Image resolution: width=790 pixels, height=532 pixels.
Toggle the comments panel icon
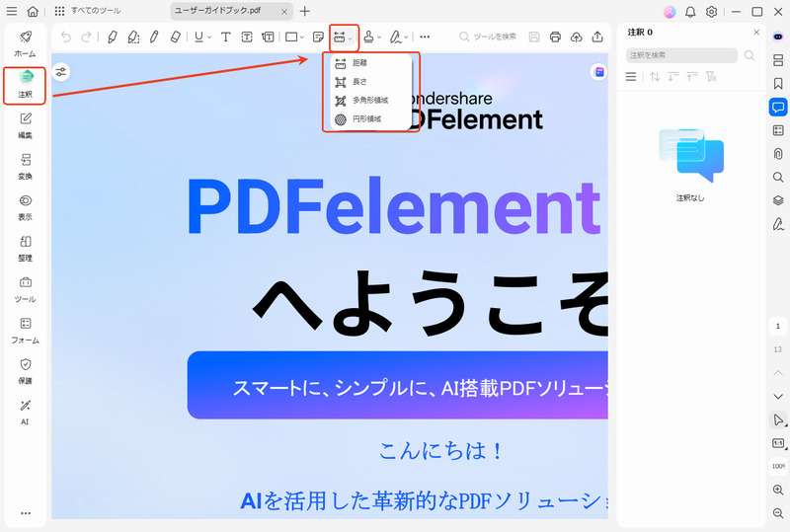(x=778, y=108)
